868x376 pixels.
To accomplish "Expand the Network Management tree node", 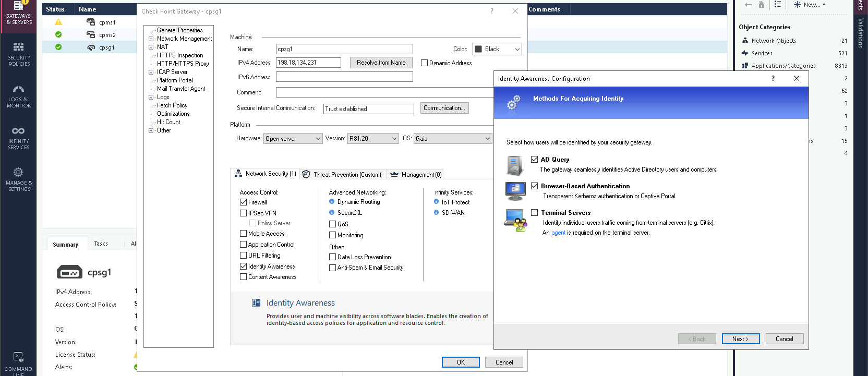I will coord(151,39).
